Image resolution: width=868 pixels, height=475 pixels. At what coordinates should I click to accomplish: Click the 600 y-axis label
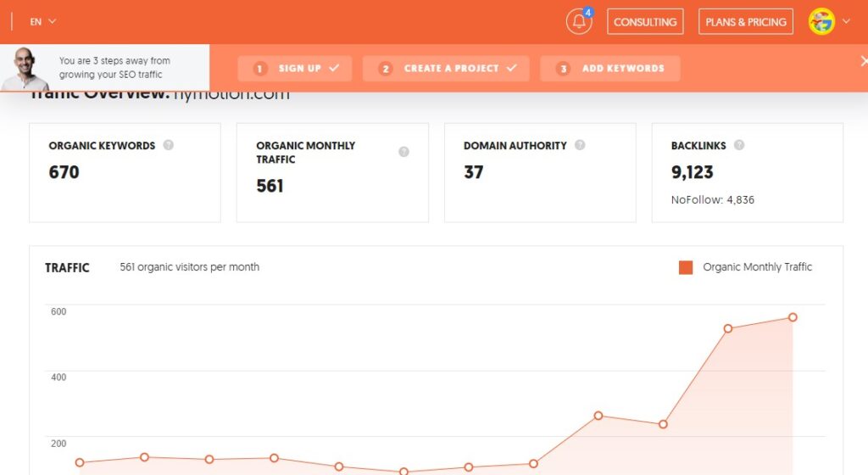click(58, 311)
